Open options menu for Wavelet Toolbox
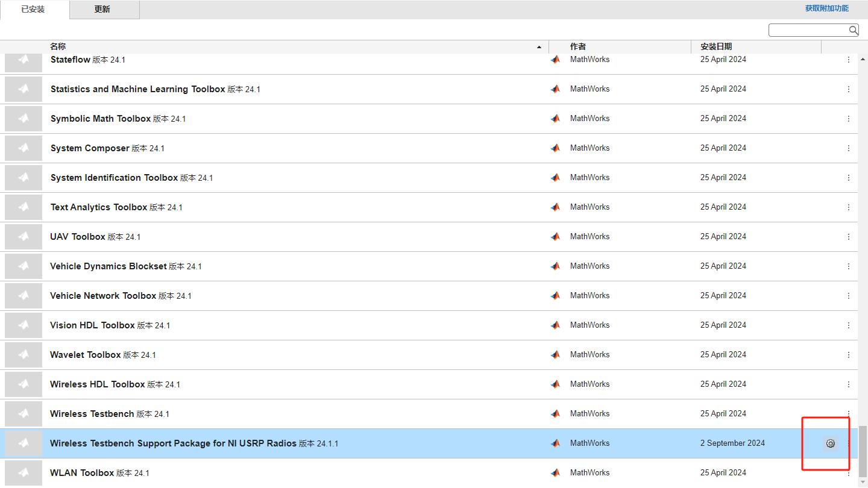The image size is (868, 488). pyautogui.click(x=849, y=355)
